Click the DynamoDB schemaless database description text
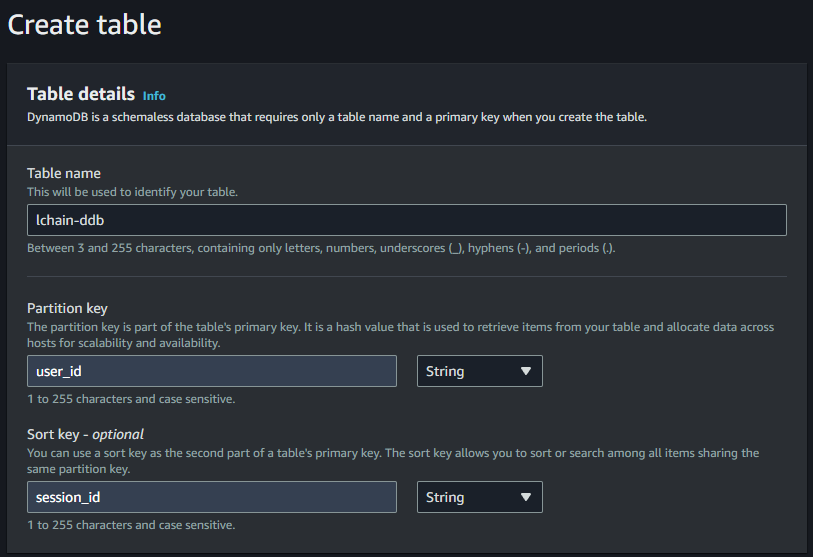The height and width of the screenshot is (557, 813). [x=337, y=117]
